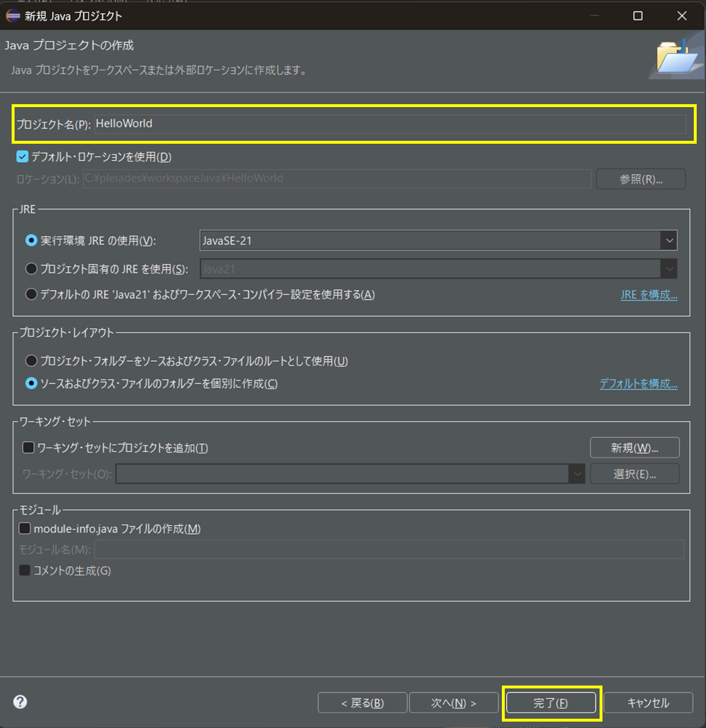Click the 次へ(N) > button
Viewport: 706px width, 728px height.
pos(454,703)
